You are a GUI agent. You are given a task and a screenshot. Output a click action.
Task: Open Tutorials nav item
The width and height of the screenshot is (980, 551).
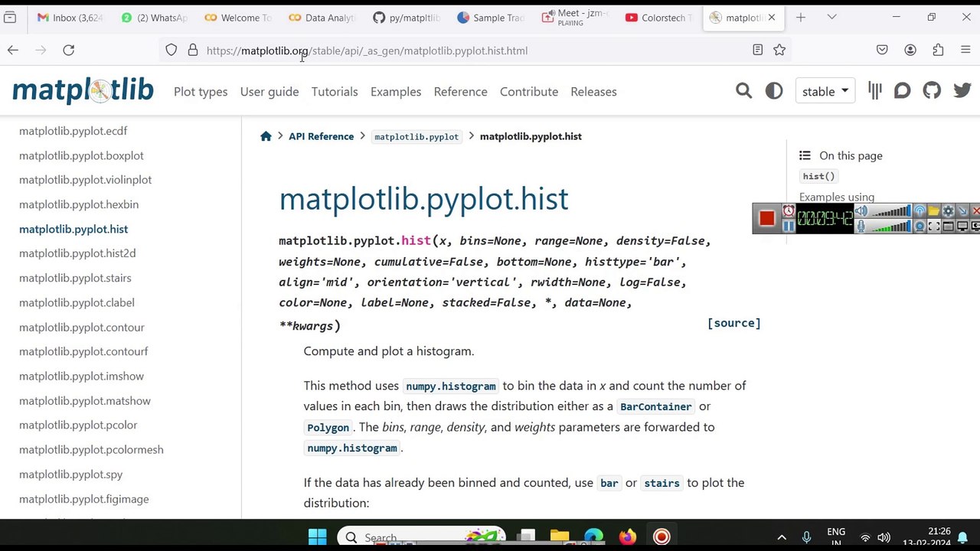click(x=335, y=91)
